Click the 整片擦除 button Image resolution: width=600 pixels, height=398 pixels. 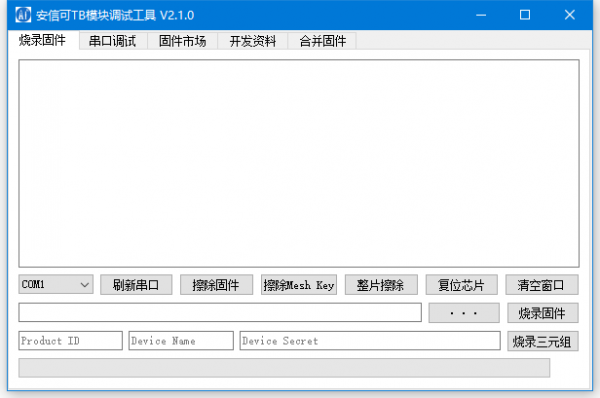[x=381, y=285]
